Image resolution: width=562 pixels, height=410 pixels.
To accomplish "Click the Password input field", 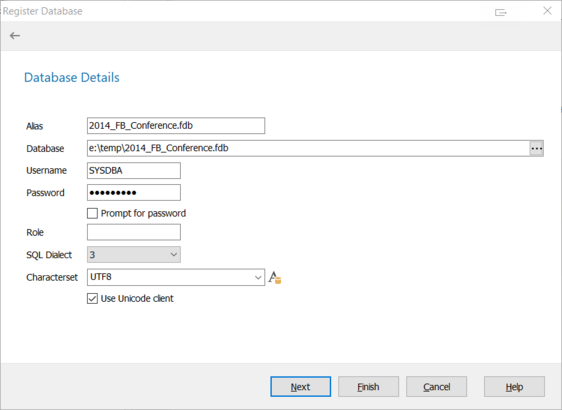I will coord(134,193).
